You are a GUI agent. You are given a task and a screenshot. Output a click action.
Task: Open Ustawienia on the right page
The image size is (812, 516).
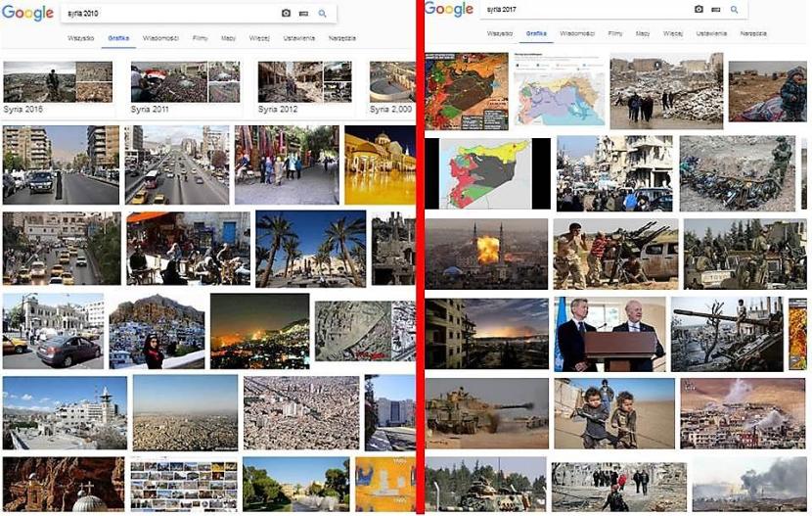(x=711, y=33)
